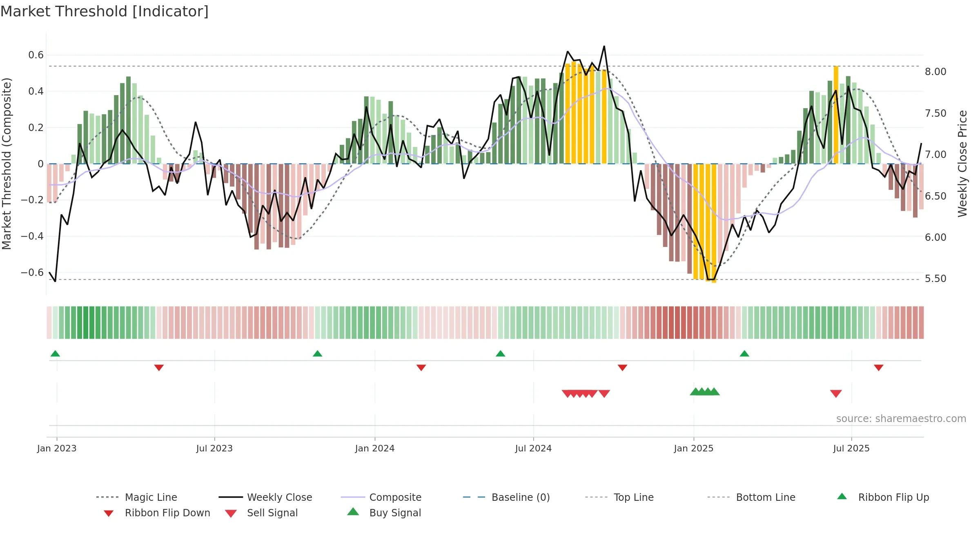
Task: Click the source: sharemaestro.com text
Action: tap(901, 419)
